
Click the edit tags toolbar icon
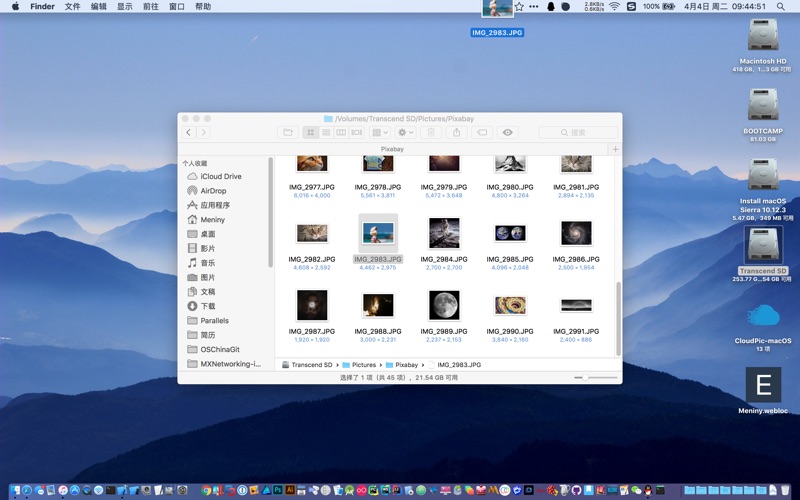click(x=482, y=133)
